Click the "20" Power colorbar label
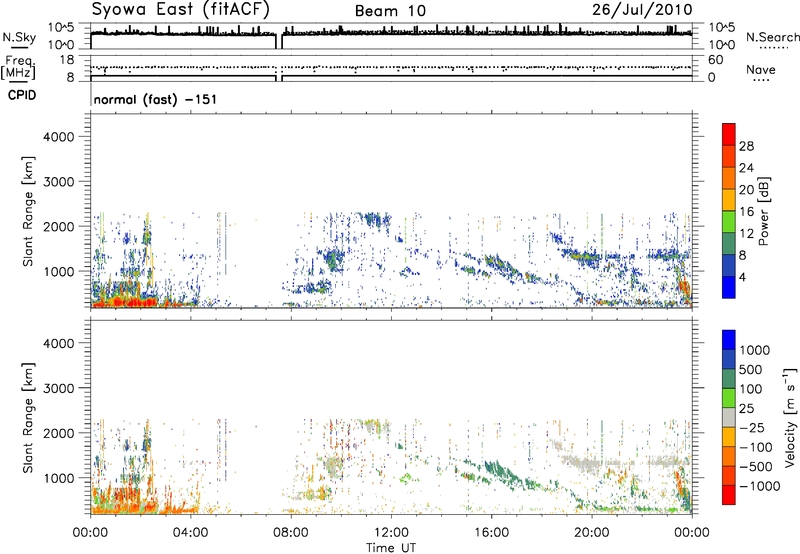Image resolution: width=800 pixels, height=554 pixels. 746,190
